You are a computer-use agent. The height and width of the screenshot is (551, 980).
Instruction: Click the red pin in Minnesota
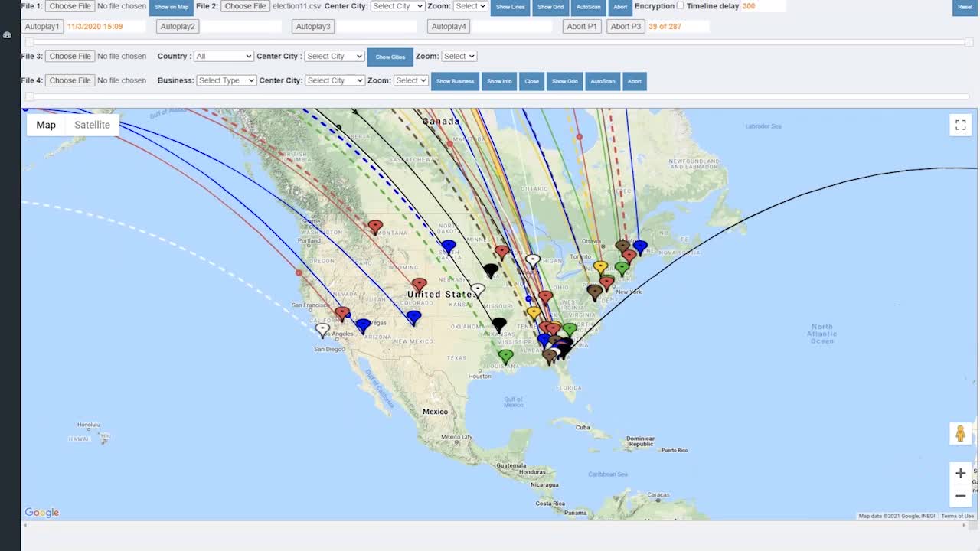click(501, 252)
